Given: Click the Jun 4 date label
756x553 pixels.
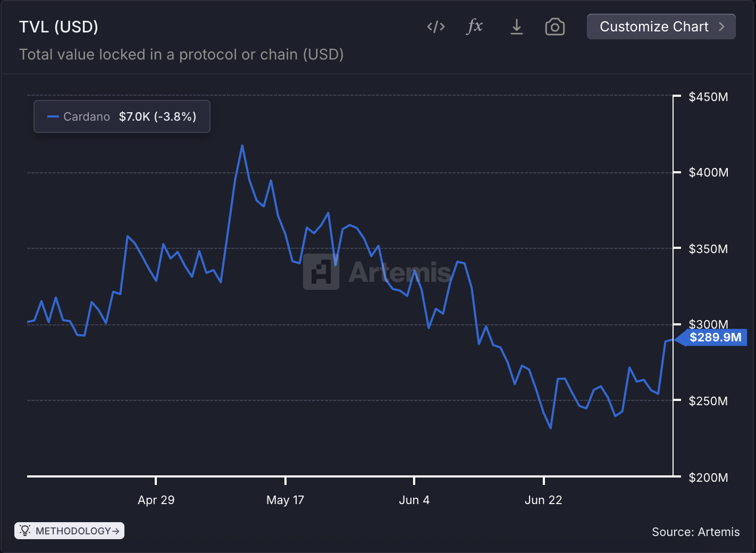Looking at the screenshot, I should coord(414,500).
